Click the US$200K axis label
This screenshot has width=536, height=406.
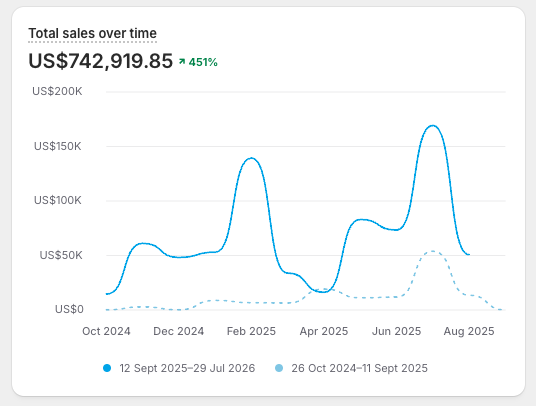(57, 91)
